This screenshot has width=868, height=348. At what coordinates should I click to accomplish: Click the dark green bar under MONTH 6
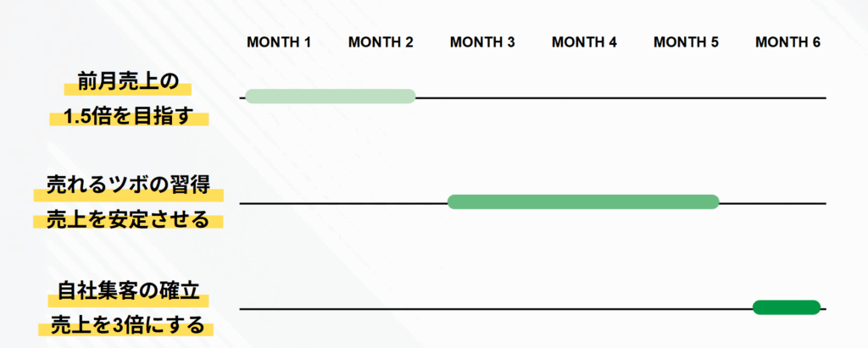tap(787, 307)
